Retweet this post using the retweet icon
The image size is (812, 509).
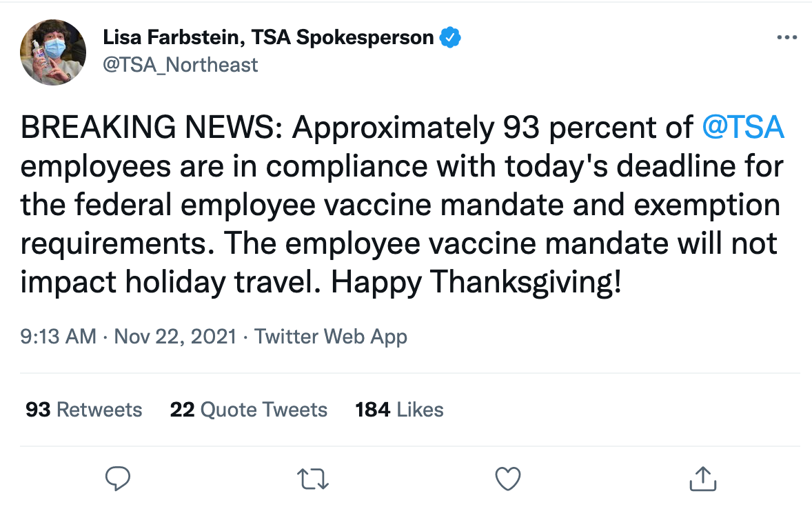[313, 478]
